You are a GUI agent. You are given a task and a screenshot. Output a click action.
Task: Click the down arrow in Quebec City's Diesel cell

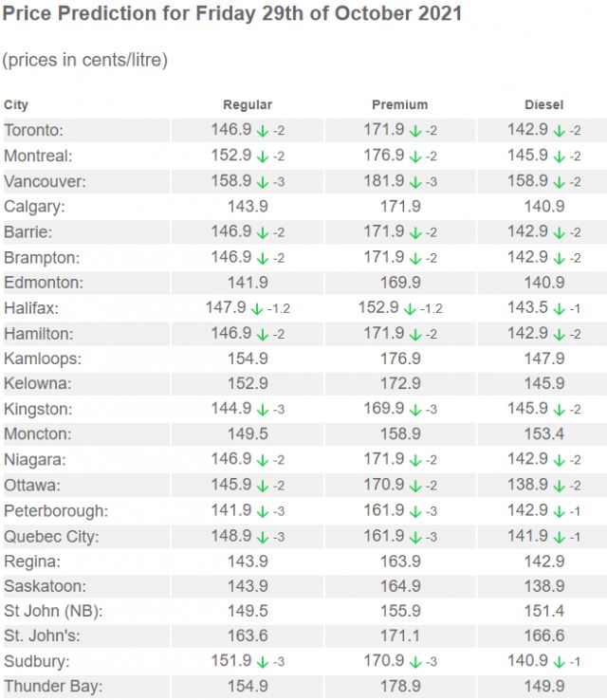click(560, 537)
